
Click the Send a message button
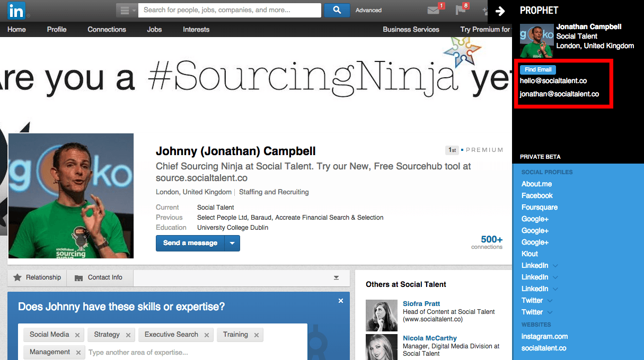(190, 243)
